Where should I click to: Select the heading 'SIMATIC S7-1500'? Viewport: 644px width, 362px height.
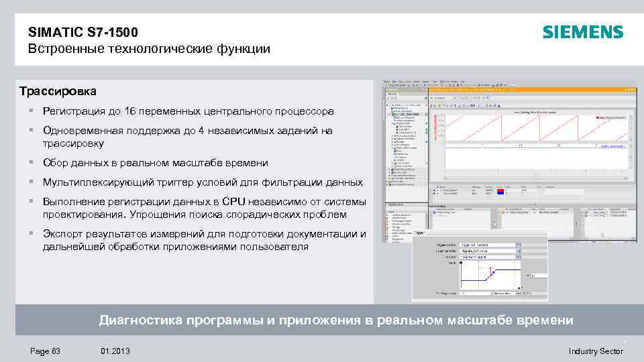click(83, 32)
